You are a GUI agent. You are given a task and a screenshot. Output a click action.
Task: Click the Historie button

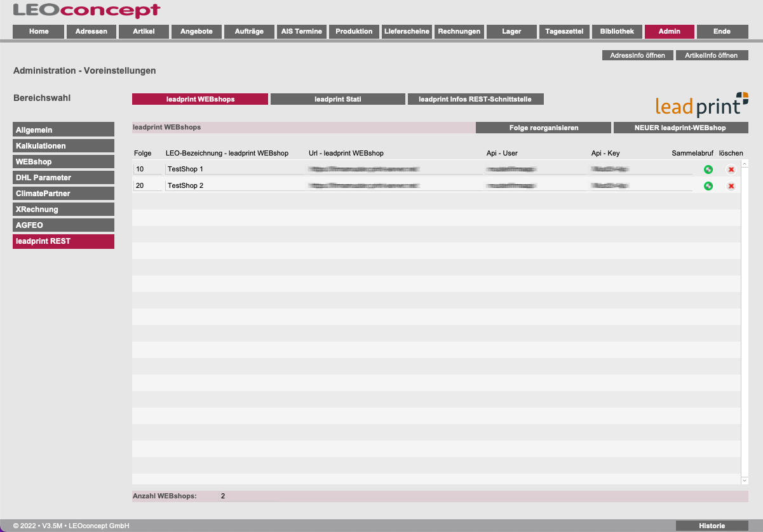(712, 526)
